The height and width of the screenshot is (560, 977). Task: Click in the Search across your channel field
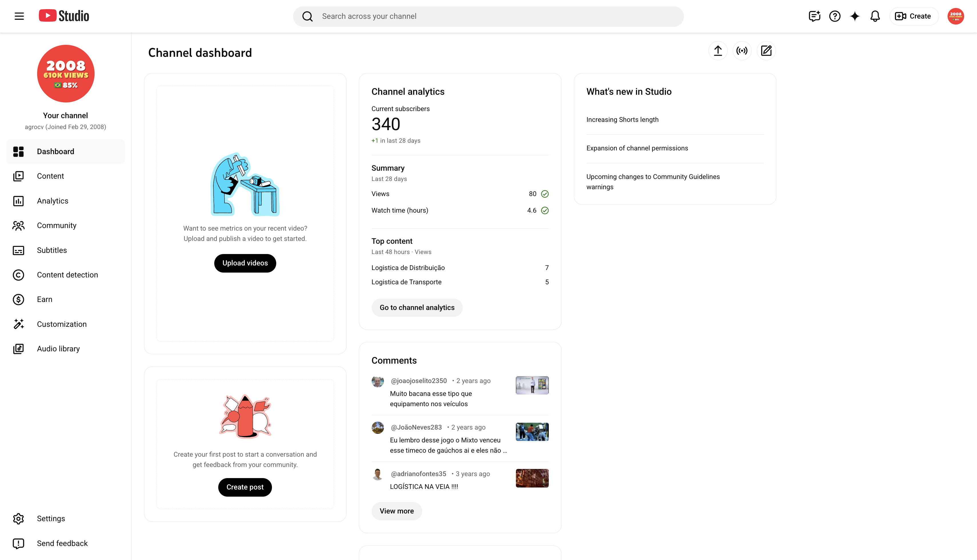pos(488,16)
